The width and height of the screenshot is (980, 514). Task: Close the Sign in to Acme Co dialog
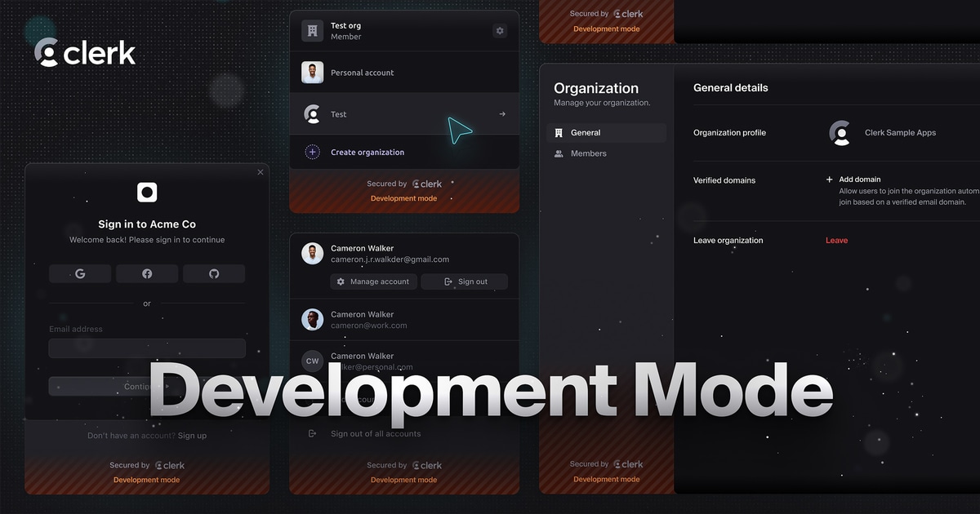(261, 172)
